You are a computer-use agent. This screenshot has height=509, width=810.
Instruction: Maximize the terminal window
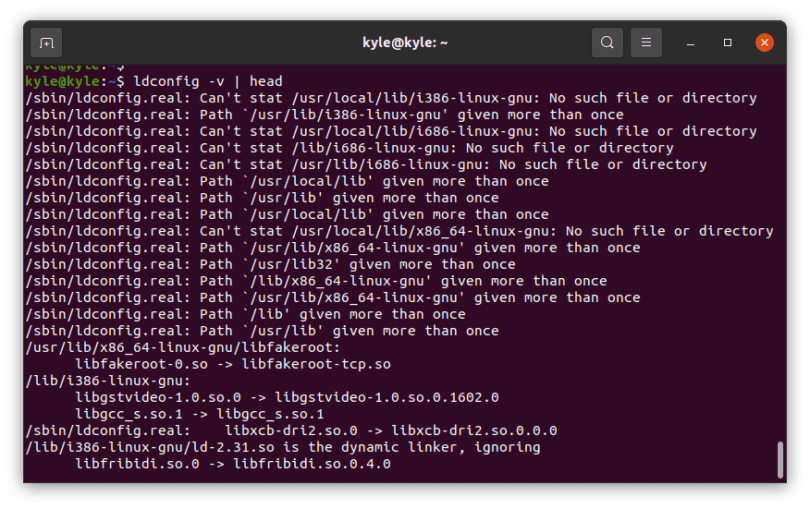point(727,42)
